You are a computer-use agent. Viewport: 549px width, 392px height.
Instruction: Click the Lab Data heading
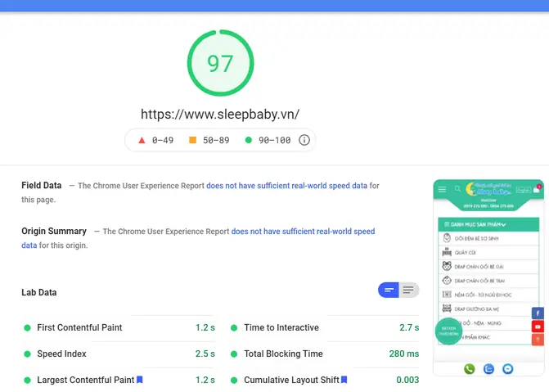coord(39,292)
